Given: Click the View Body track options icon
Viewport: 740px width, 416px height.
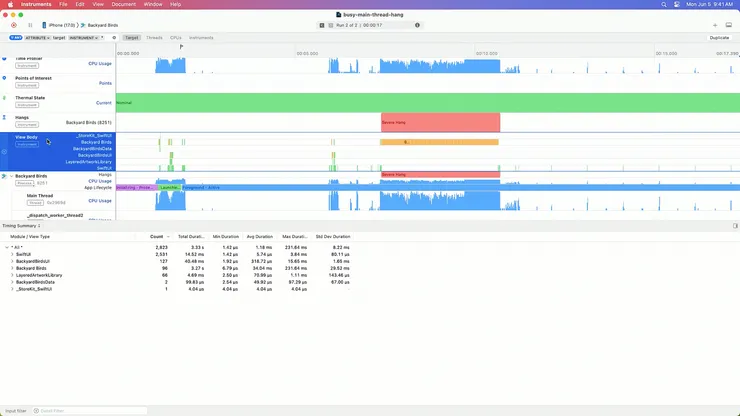Looking at the screenshot, I should coord(4,152).
